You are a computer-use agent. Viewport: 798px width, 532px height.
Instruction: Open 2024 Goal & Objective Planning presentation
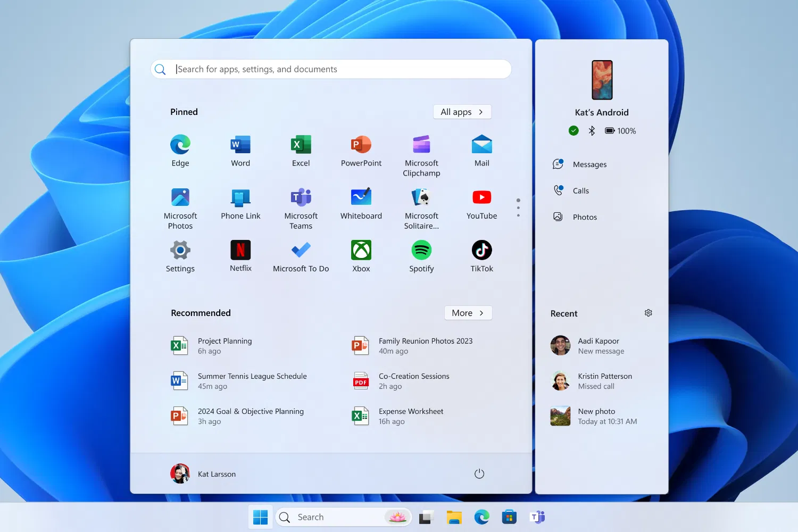click(237, 416)
